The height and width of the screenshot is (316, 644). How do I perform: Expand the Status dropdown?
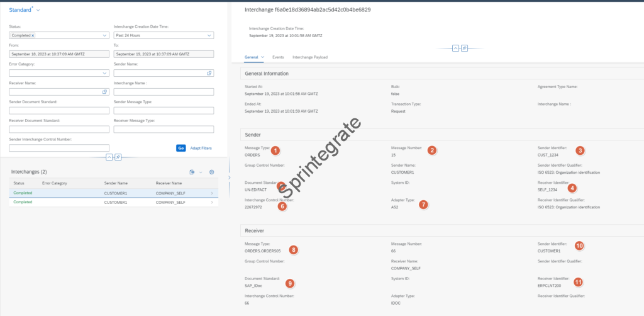105,36
